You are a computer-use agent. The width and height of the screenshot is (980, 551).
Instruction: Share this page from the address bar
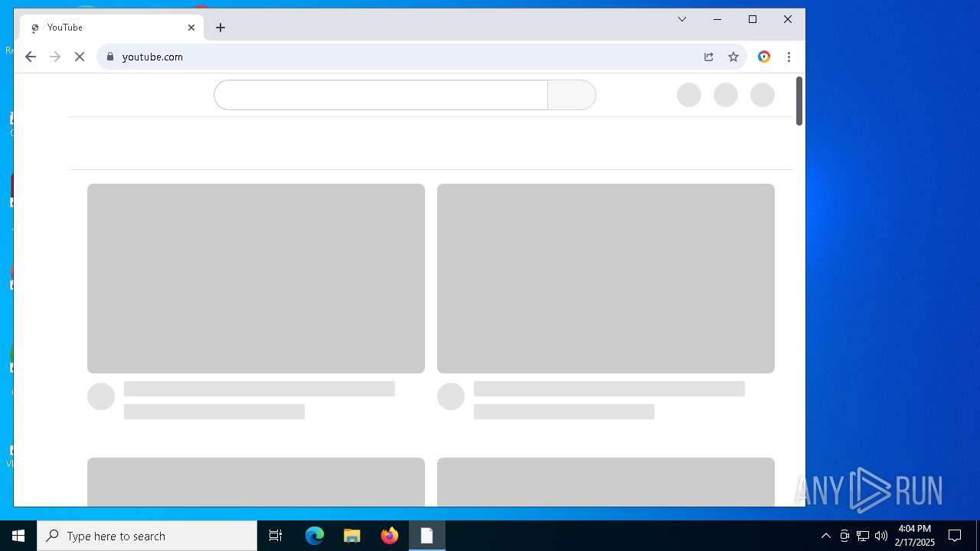click(x=709, y=57)
